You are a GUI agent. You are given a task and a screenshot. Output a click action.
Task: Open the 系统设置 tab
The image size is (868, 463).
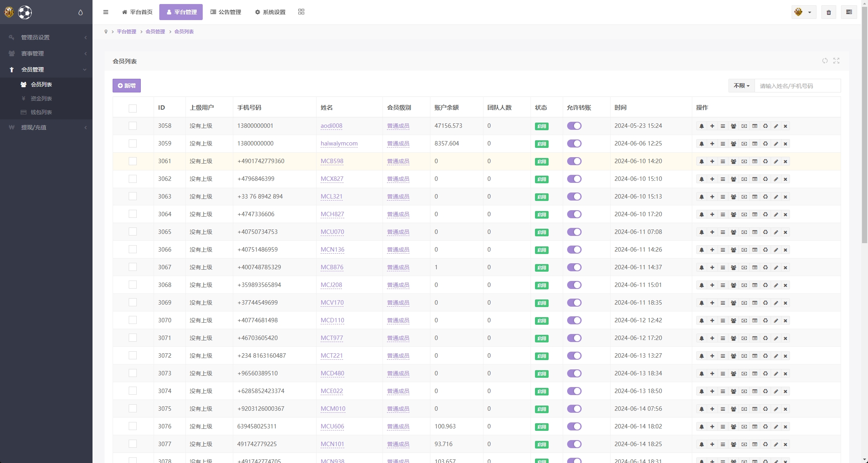[x=270, y=12]
